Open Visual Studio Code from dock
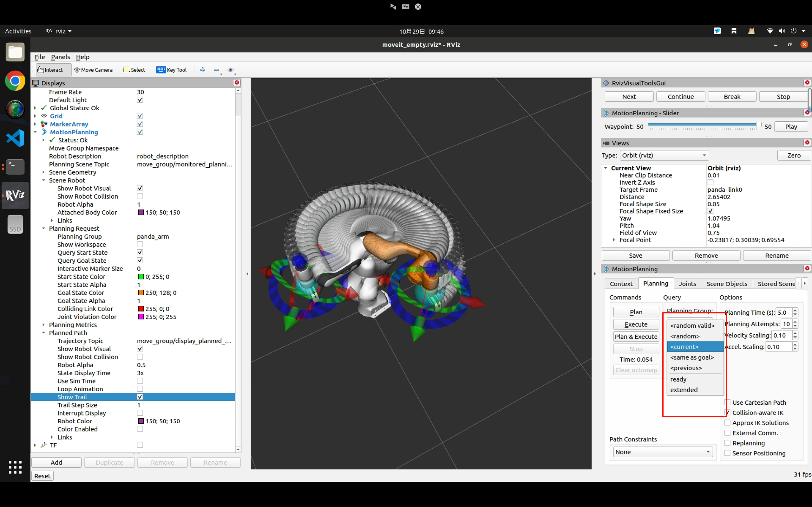This screenshot has height=507, width=812. click(15, 138)
